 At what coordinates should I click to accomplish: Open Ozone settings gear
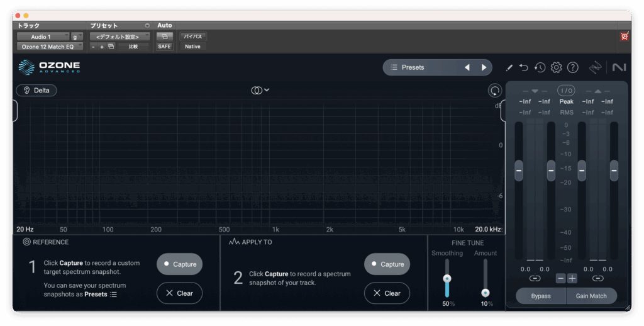click(556, 67)
